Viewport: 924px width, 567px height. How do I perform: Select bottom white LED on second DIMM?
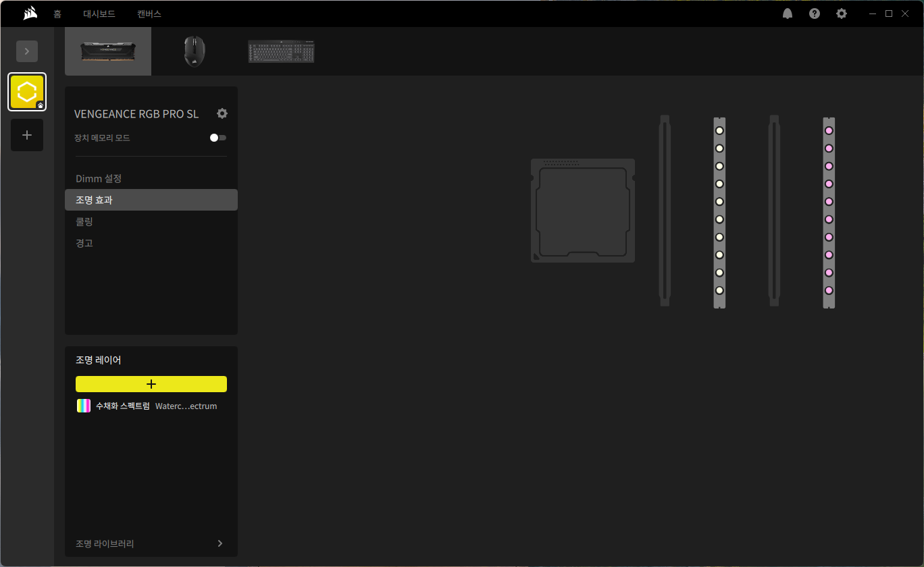[x=719, y=290]
